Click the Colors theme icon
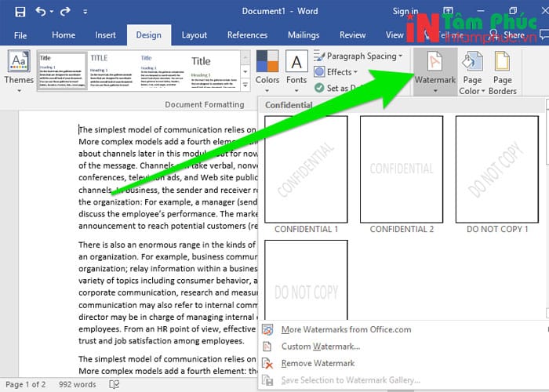Viewport: 549px width, 392px height. coord(267,69)
